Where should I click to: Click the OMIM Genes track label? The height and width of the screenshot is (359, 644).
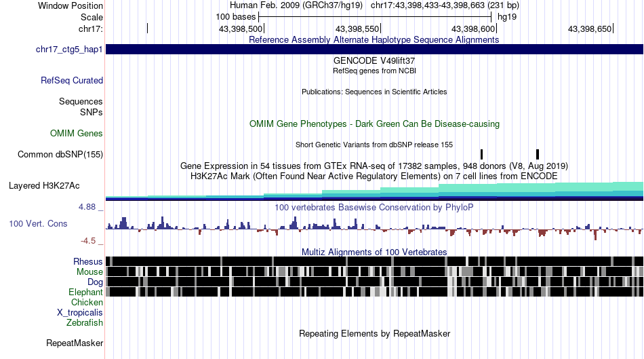76,133
